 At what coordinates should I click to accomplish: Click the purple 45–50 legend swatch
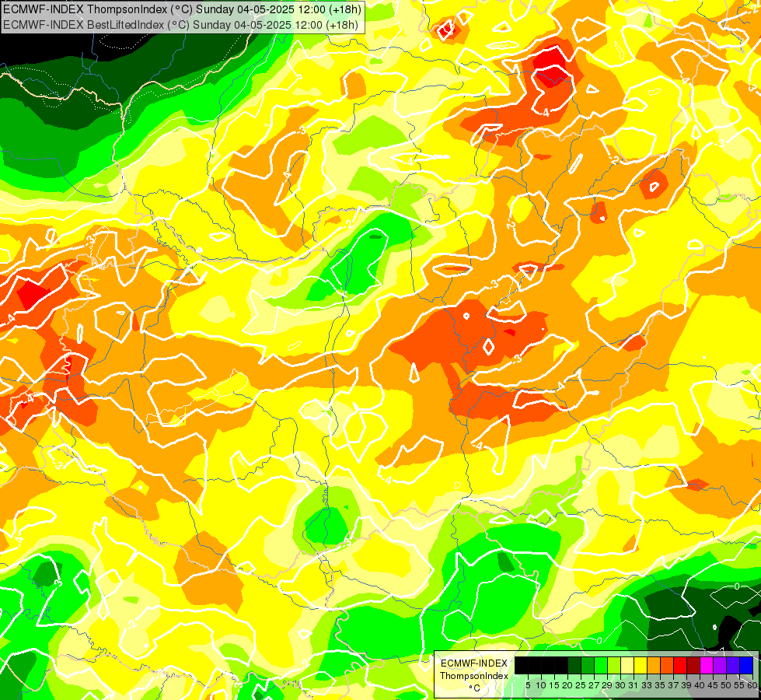720,666
